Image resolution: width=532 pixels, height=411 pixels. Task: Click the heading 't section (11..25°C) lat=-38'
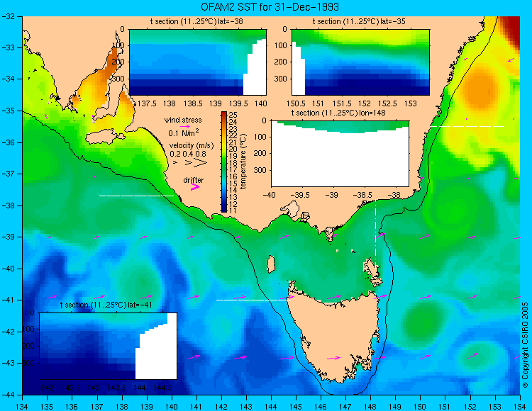pos(196,22)
